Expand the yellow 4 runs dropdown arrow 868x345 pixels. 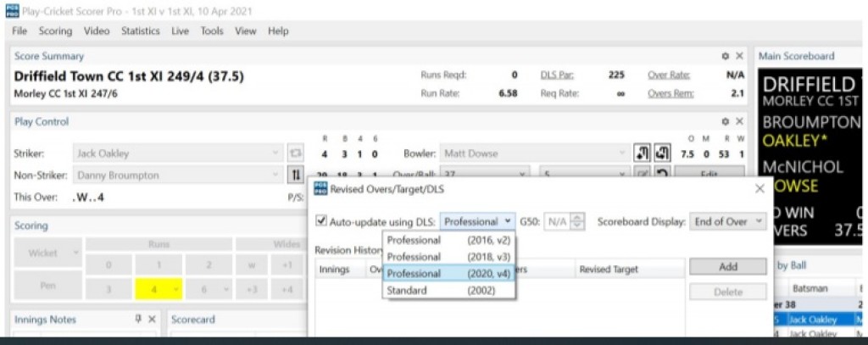(176, 288)
